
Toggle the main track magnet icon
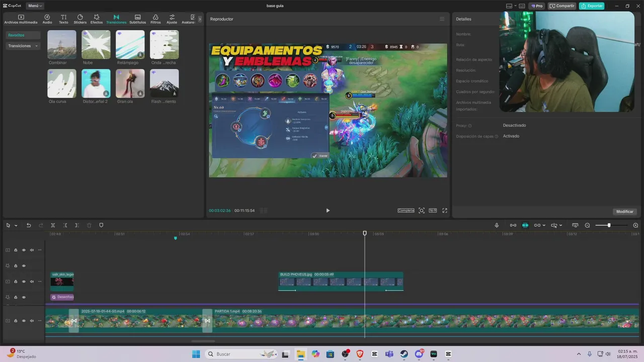513,225
